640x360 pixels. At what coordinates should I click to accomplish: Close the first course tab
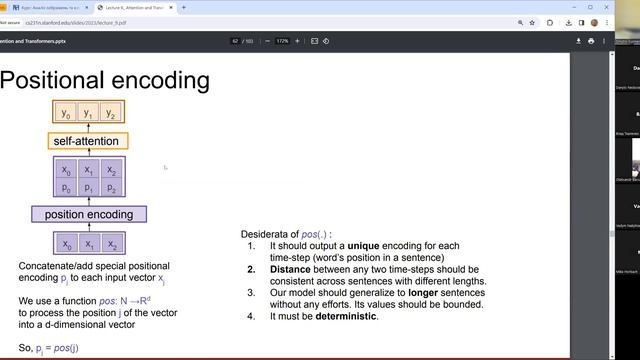point(87,7)
